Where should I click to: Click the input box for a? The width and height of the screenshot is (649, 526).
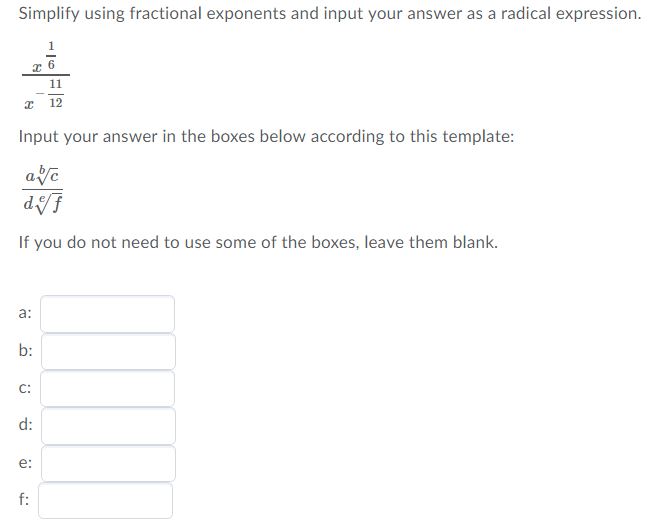pos(107,313)
